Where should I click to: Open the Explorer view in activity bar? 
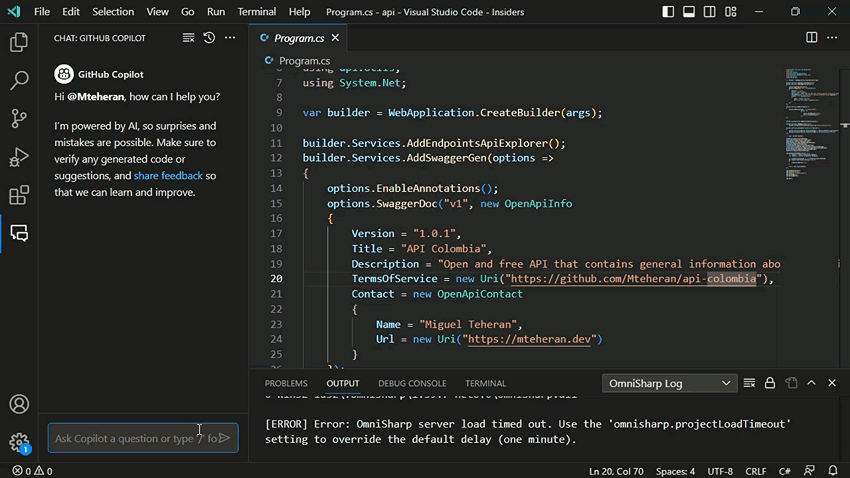click(19, 42)
